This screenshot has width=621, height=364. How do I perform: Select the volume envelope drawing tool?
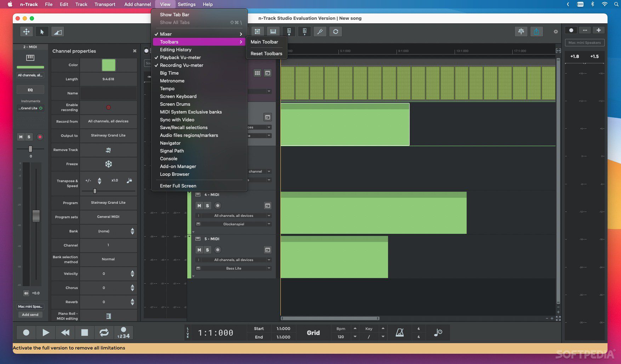pyautogui.click(x=58, y=31)
